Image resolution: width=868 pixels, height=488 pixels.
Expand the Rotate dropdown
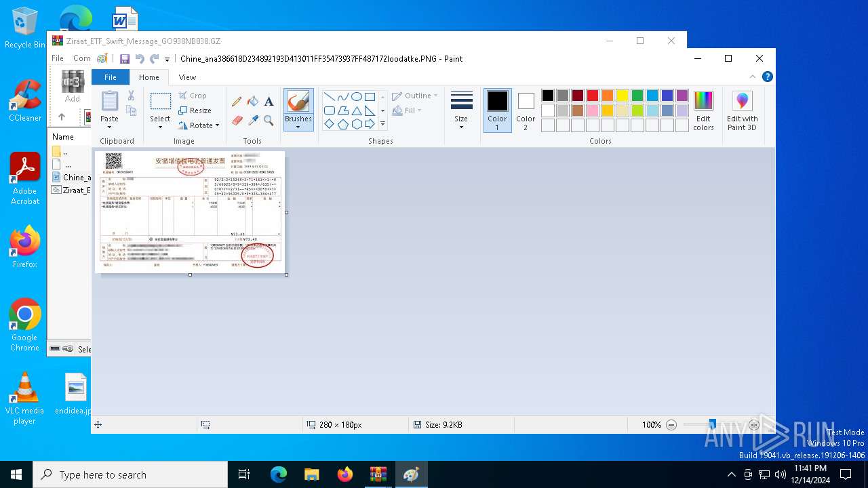tap(217, 125)
